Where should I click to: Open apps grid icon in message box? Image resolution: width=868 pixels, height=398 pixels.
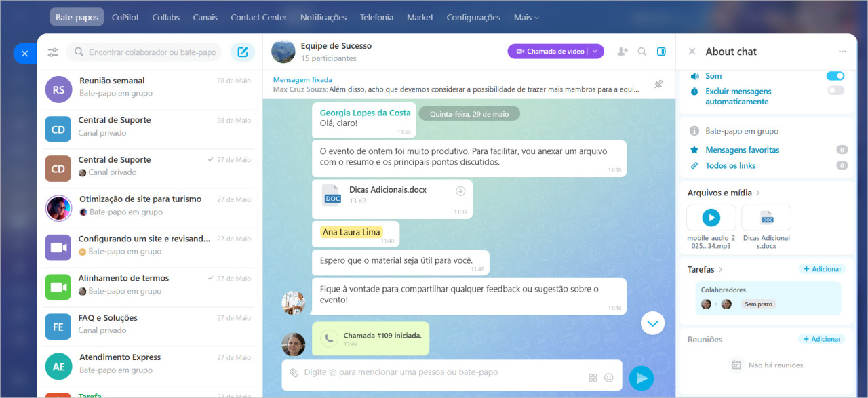[x=593, y=378]
